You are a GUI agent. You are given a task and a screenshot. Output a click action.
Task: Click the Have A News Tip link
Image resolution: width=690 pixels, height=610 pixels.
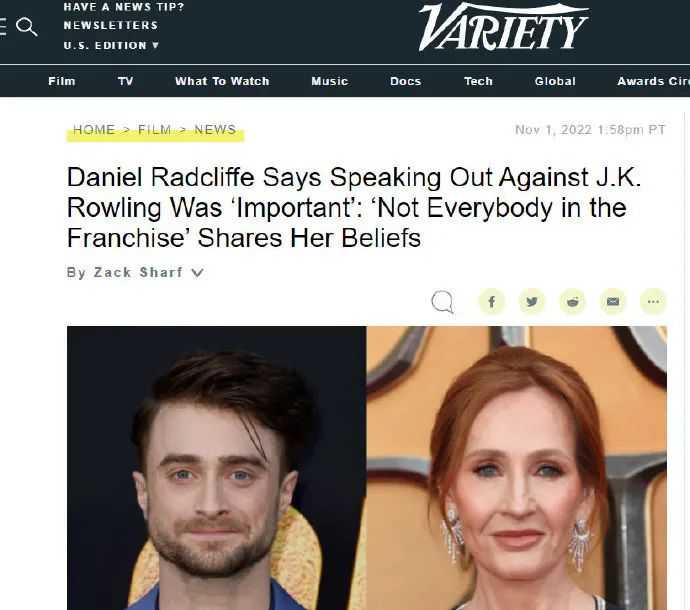pos(124,7)
